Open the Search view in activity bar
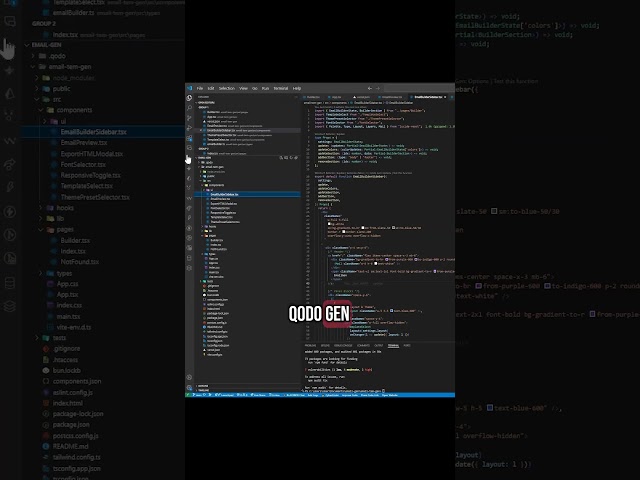Screen dimensions: 640x480 [x=189, y=108]
